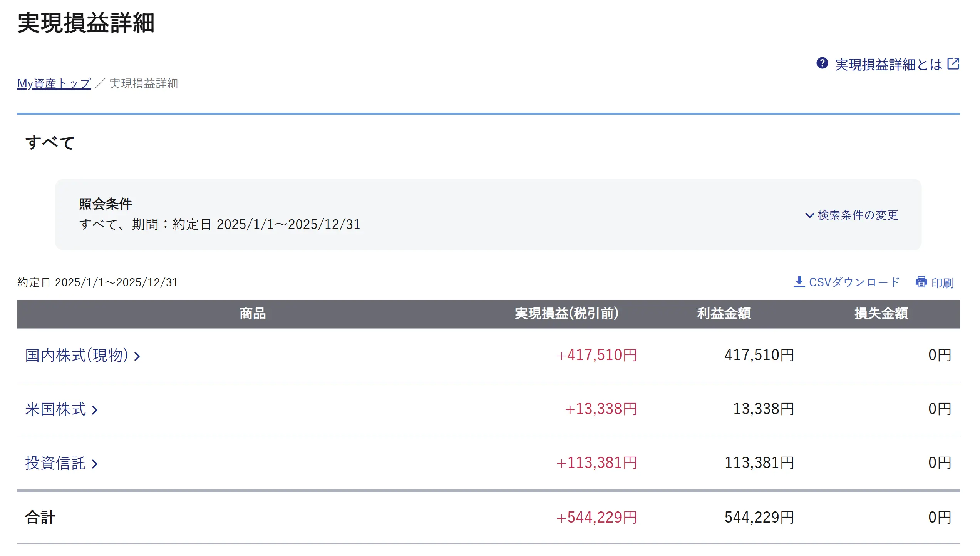Click the question mark help icon
The width and height of the screenshot is (980, 556).
[x=822, y=63]
